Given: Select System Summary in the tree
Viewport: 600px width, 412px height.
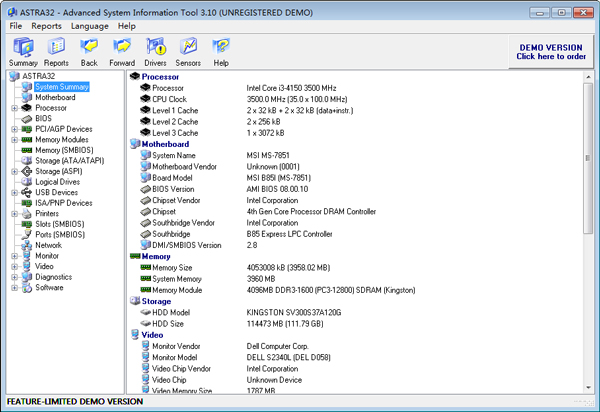Looking at the screenshot, I should coord(62,87).
